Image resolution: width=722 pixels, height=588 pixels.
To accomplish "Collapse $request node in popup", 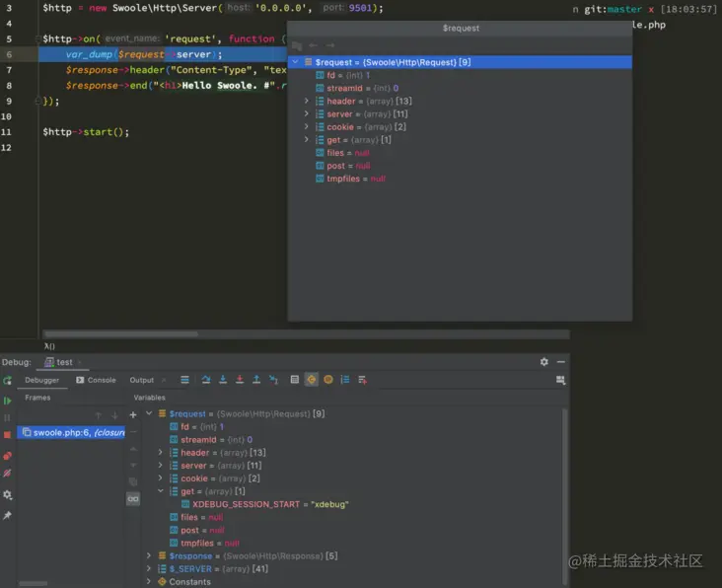I will click(296, 62).
